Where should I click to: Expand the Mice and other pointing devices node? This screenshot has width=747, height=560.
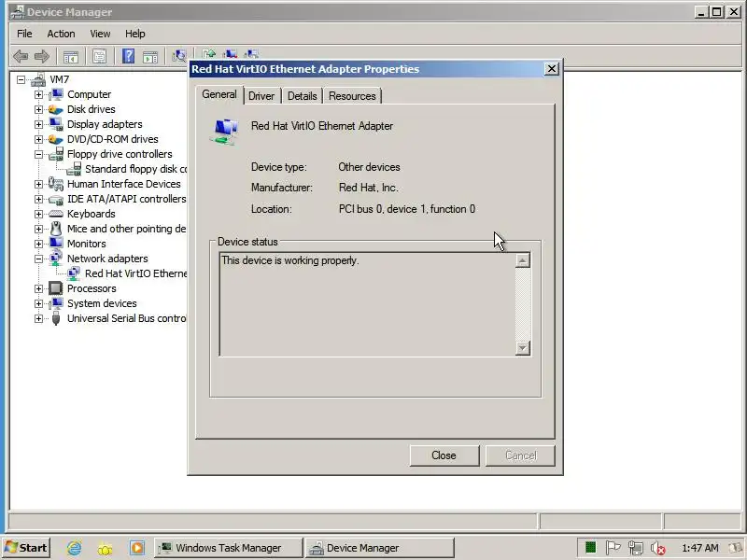tap(38, 229)
